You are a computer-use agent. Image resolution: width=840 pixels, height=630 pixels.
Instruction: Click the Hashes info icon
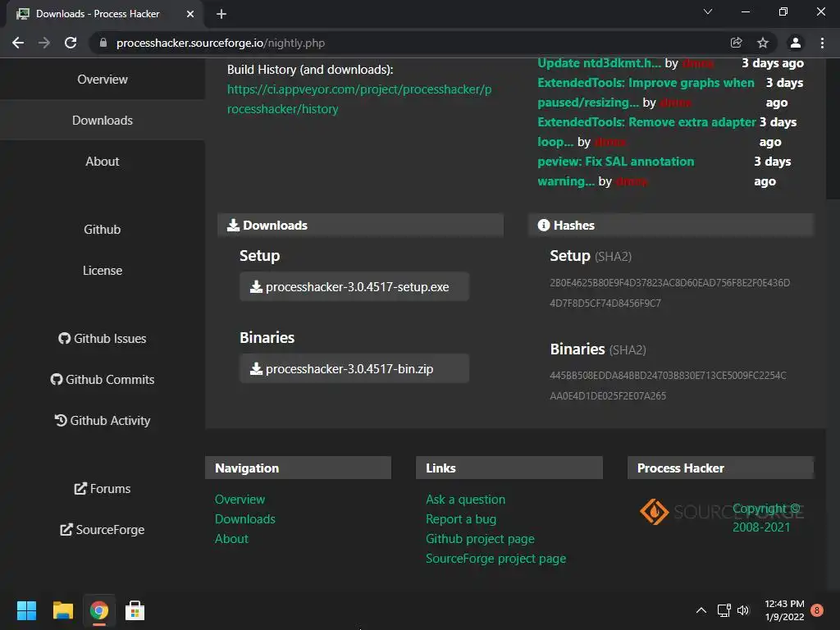coord(544,225)
